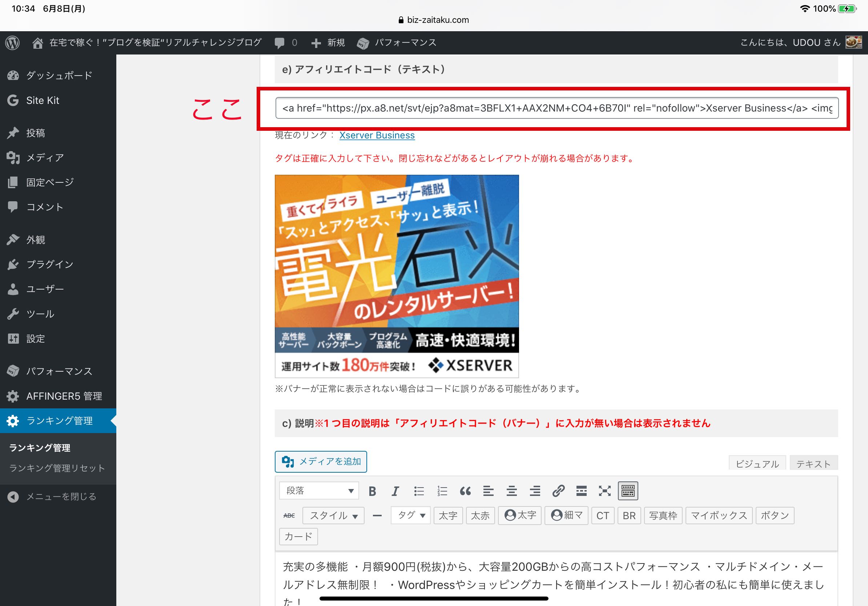Insert Read More tag
This screenshot has width=868, height=606.
(x=582, y=491)
